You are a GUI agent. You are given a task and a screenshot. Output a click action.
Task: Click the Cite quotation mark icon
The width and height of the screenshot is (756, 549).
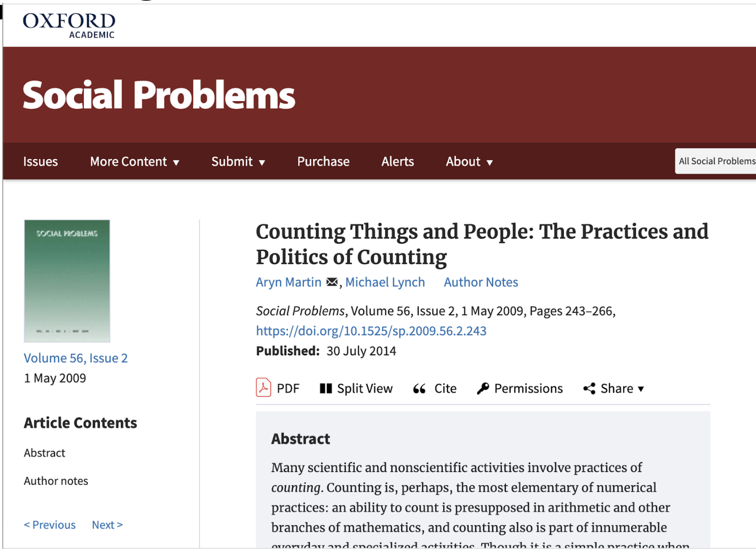coord(419,388)
